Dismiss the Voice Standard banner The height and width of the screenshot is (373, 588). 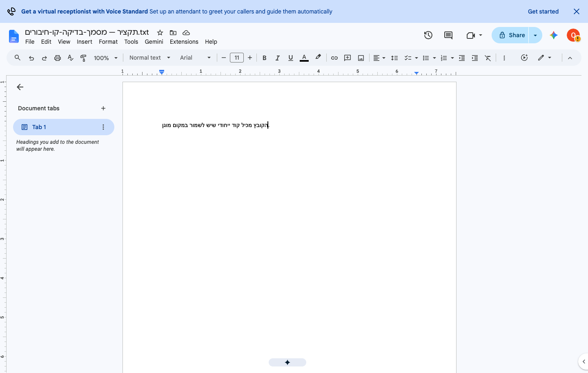click(577, 11)
